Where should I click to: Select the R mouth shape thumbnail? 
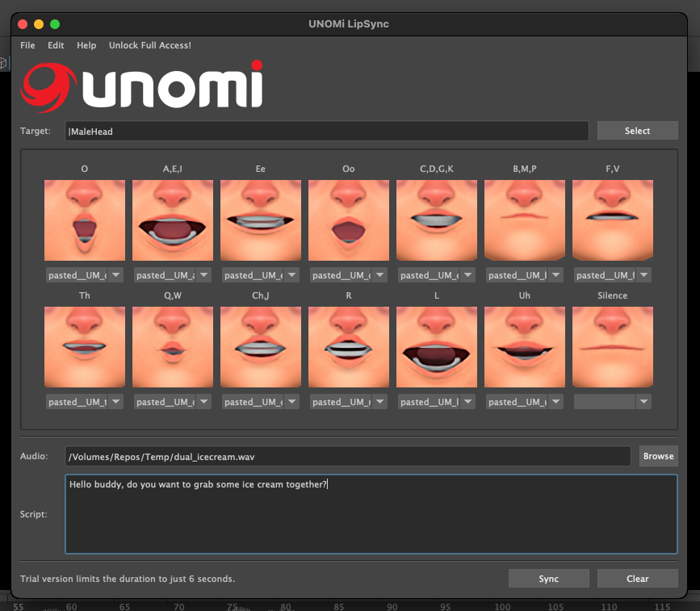point(348,347)
